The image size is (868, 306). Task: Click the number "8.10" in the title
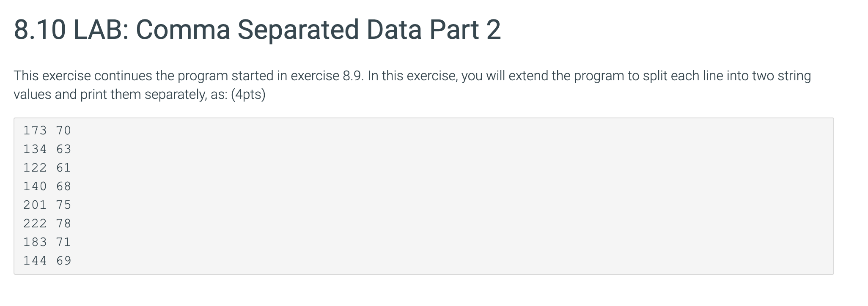pos(40,30)
